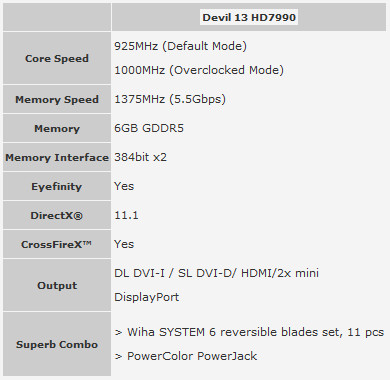Select the 1000MHz (Overclocked Mode) text
The width and height of the screenshot is (390, 380).
click(x=199, y=70)
